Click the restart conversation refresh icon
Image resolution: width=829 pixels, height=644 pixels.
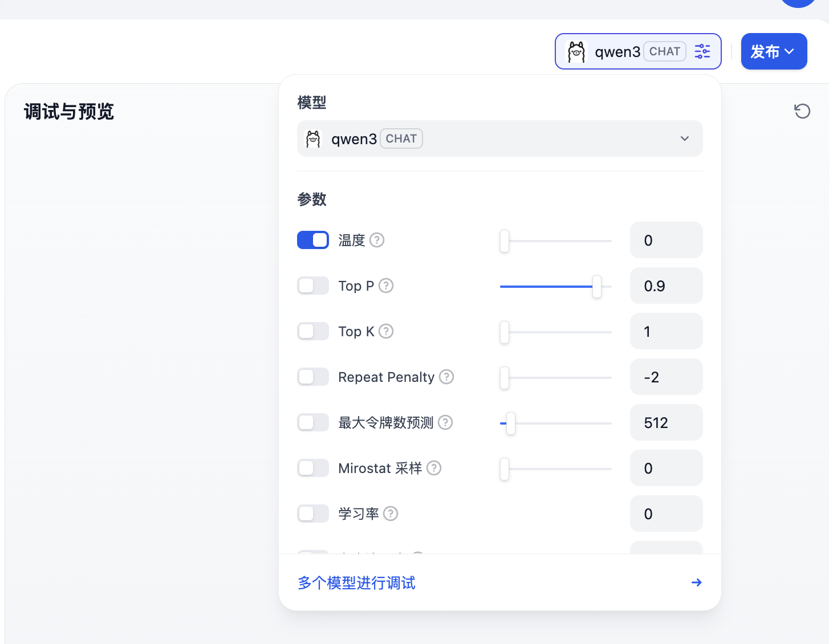point(802,111)
